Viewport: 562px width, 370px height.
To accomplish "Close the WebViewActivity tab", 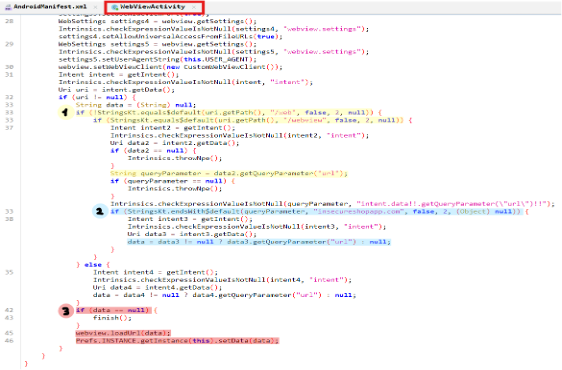I will (x=194, y=7).
